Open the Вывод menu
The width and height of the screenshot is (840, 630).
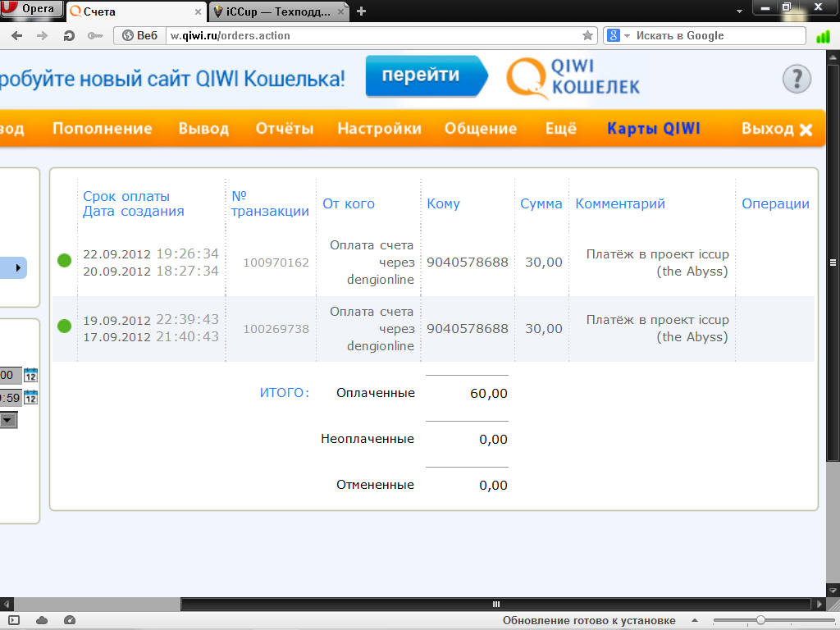203,129
